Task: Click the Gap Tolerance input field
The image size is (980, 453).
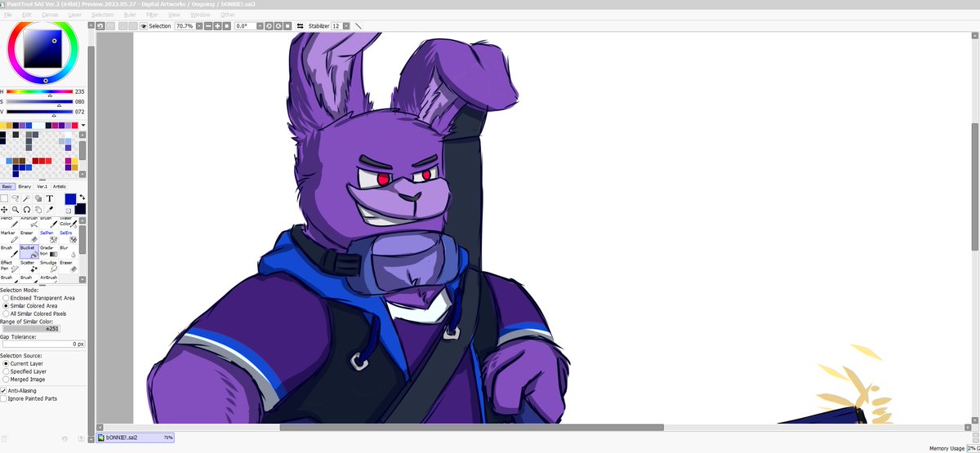Action: click(x=42, y=344)
